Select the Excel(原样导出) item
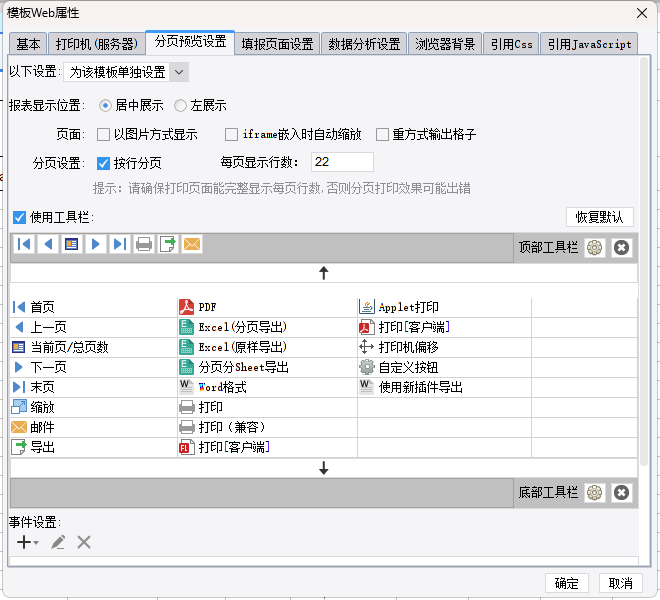Screen dimensions: 660x600 267,347
